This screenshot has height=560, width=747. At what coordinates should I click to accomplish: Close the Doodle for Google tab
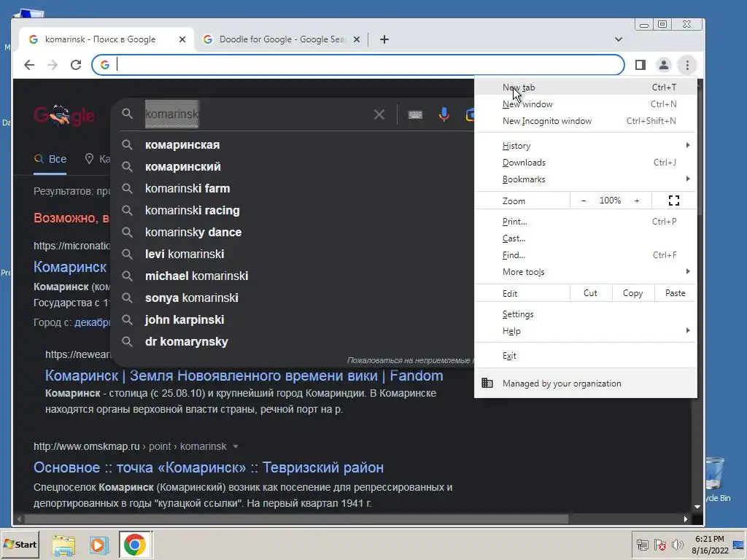356,39
